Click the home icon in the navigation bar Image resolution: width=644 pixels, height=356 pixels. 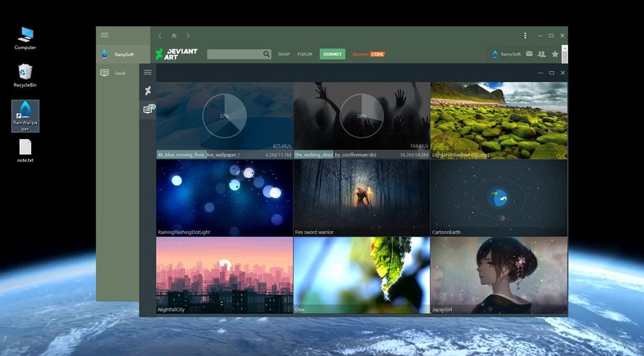[x=174, y=35]
